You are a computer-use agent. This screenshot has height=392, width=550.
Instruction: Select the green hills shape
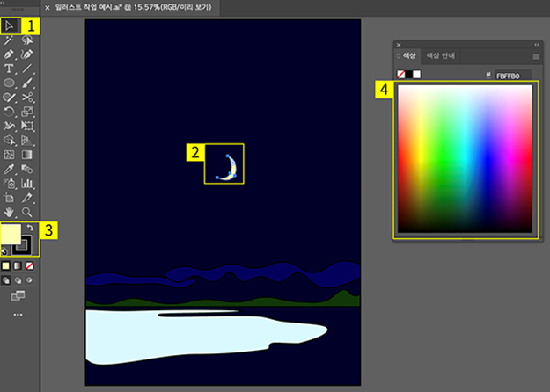(224, 302)
